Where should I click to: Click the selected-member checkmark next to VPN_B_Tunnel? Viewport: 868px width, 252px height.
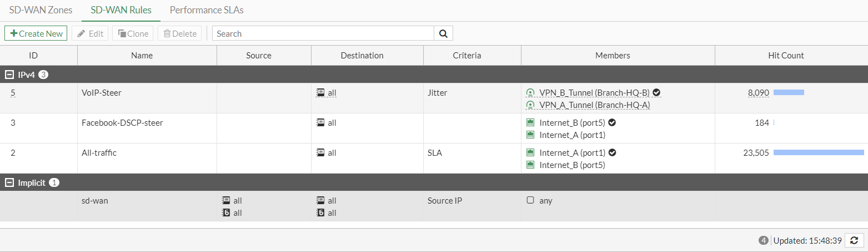tap(656, 93)
